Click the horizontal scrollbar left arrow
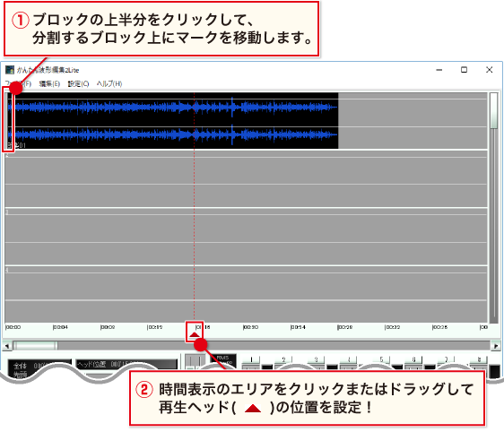The image size is (504, 432). pyautogui.click(x=6, y=346)
